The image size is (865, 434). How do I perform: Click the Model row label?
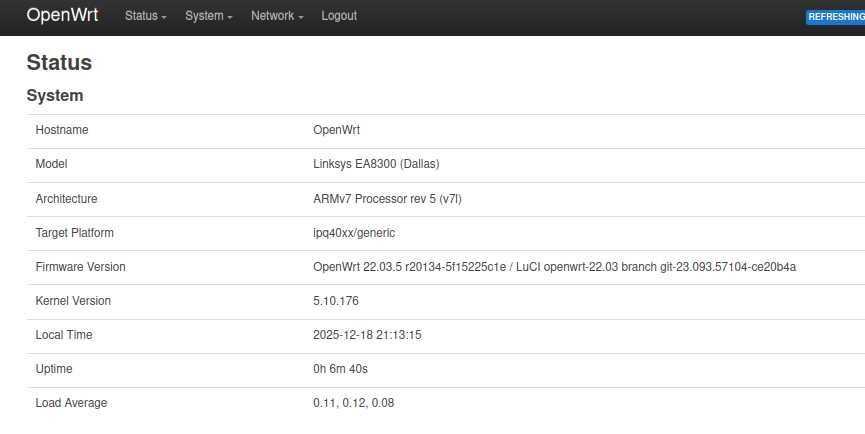[51, 164]
